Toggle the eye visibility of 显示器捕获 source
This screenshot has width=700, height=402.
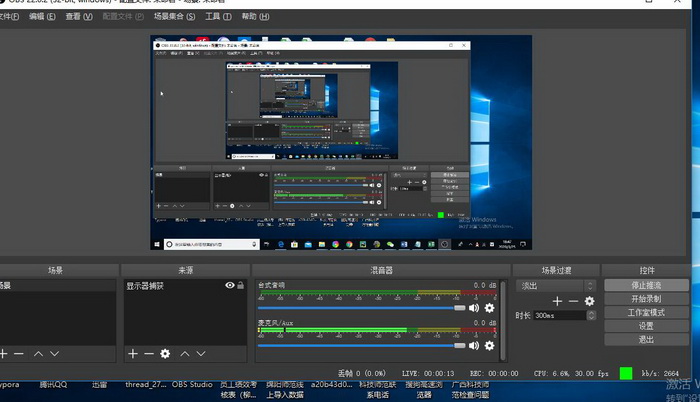[230, 285]
